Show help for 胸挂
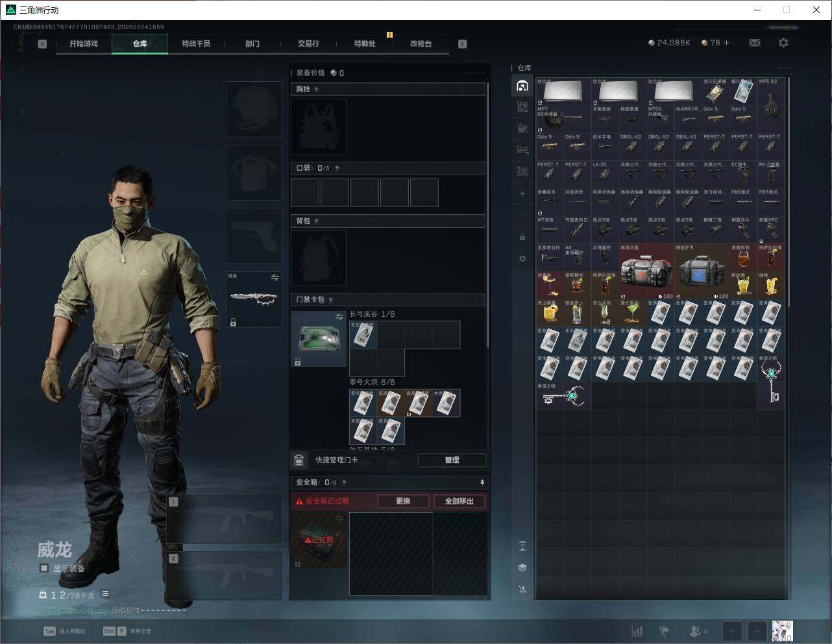This screenshot has height=644, width=832. coord(317,90)
